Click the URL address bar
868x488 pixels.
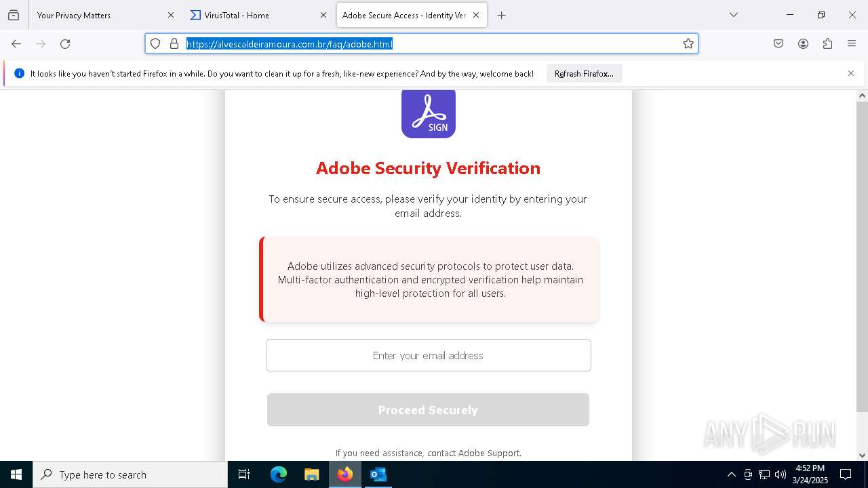420,44
